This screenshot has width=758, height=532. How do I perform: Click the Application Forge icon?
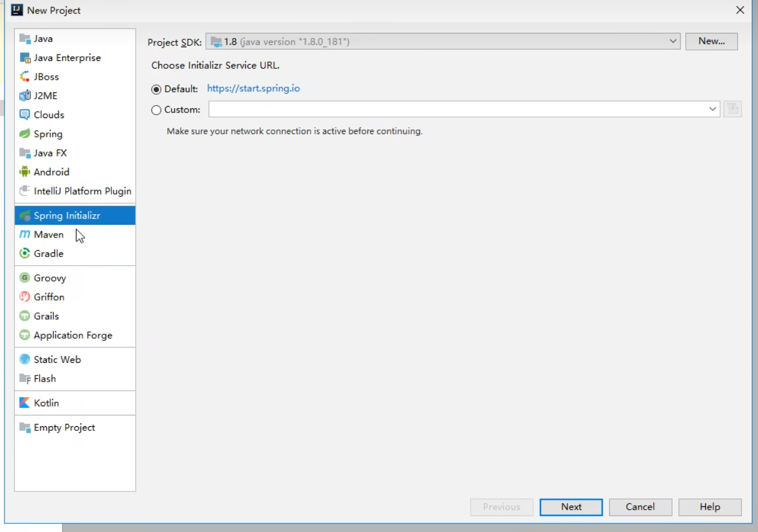(25, 335)
